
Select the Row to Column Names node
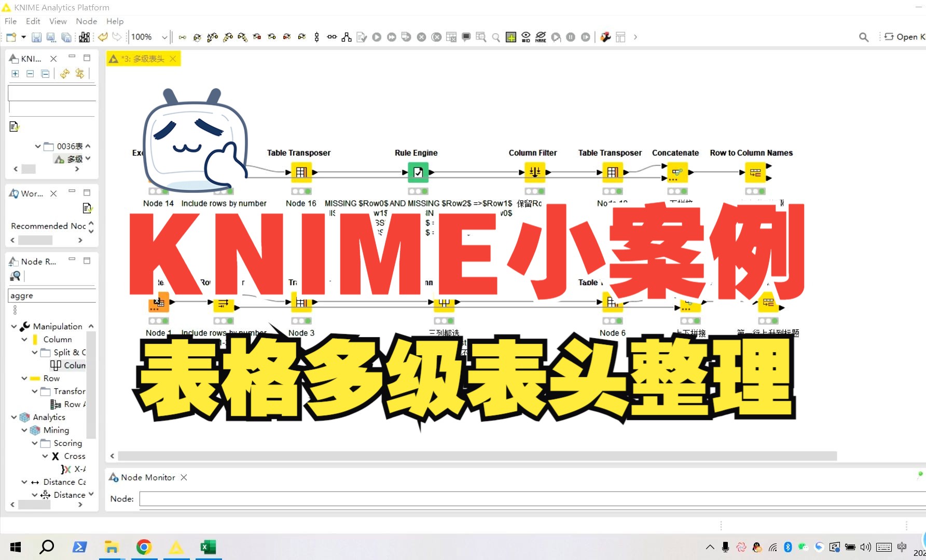point(755,172)
